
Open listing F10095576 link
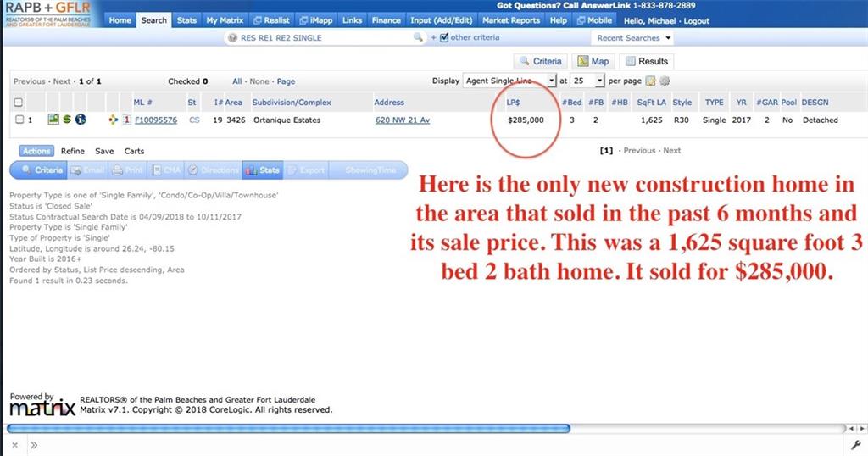156,120
